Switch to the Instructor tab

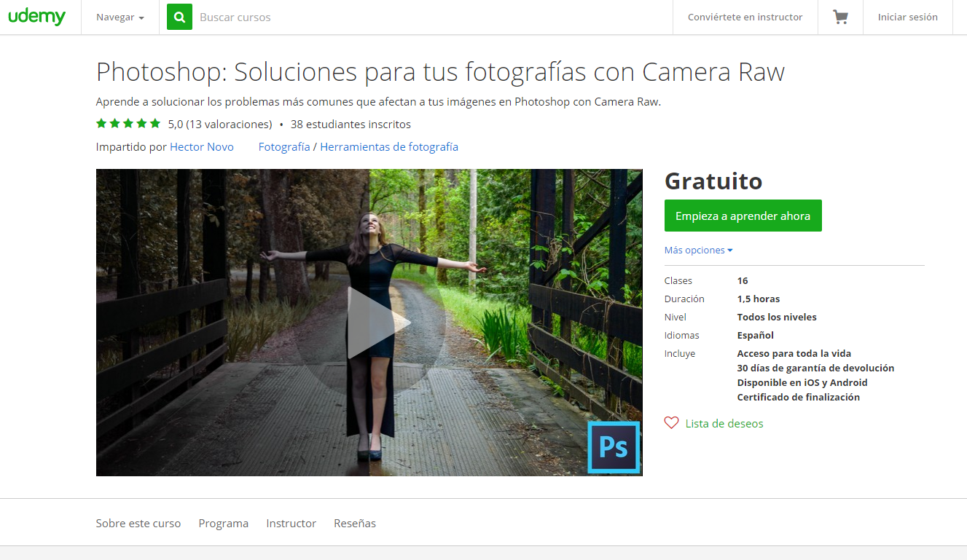(291, 523)
